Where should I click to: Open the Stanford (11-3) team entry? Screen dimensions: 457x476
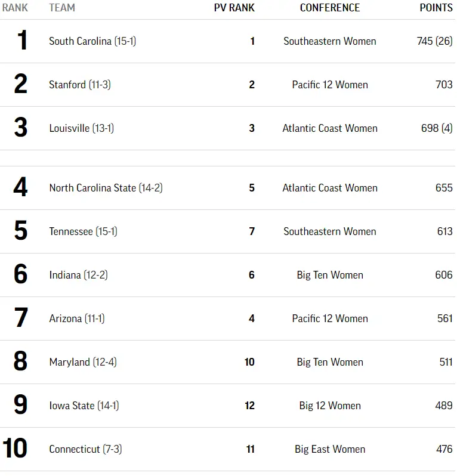tap(80, 85)
